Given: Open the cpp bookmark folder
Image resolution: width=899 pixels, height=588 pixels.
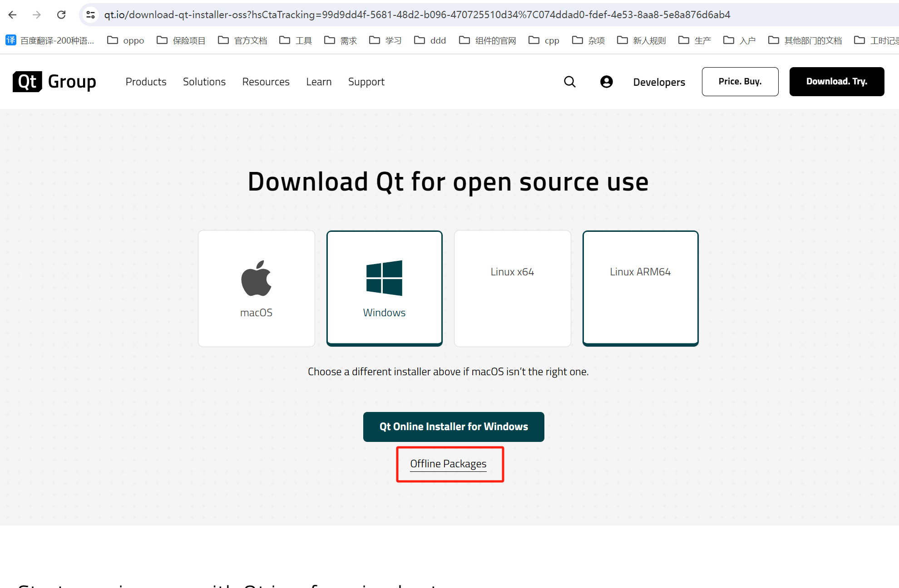Looking at the screenshot, I should (x=544, y=40).
